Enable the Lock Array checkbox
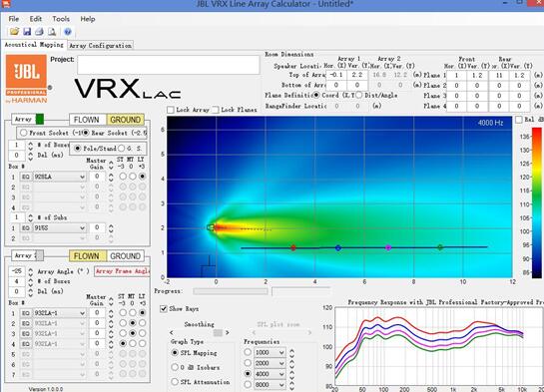This screenshot has height=392, width=544. pos(171,110)
